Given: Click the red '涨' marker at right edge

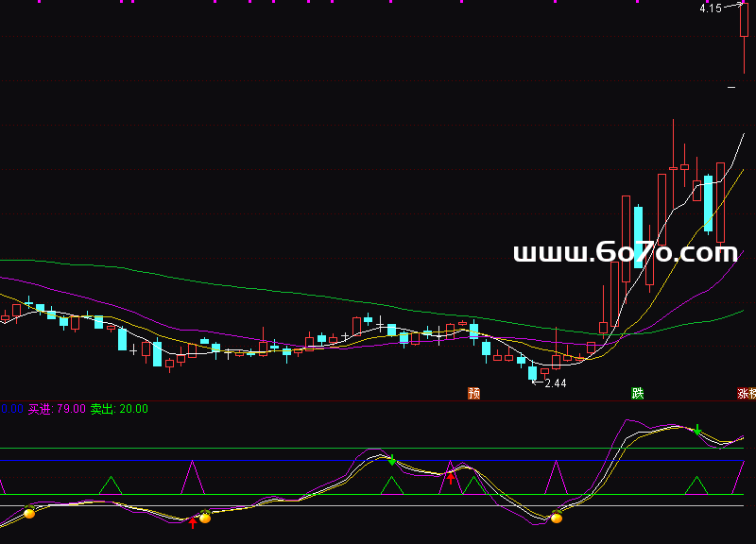Looking at the screenshot, I should pos(746,393).
